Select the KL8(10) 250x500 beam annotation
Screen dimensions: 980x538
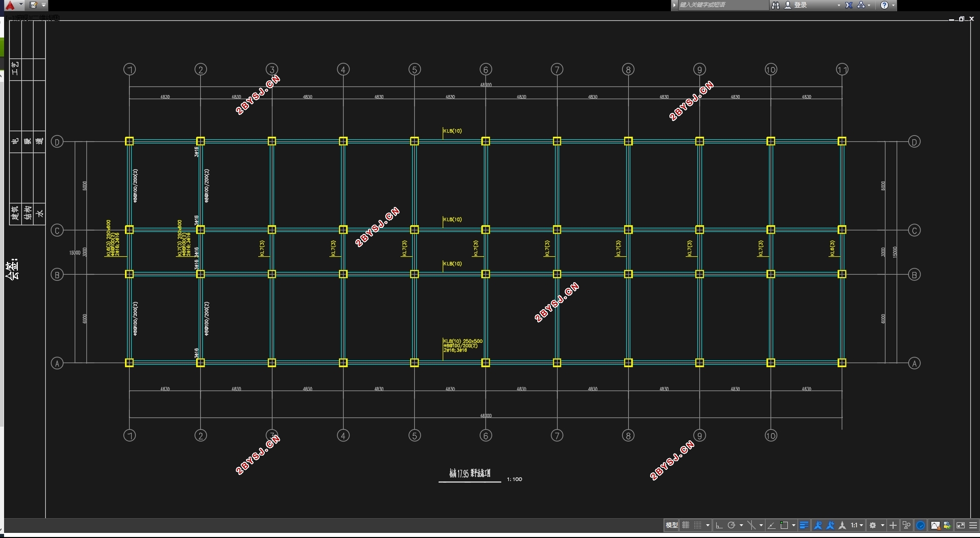(463, 345)
